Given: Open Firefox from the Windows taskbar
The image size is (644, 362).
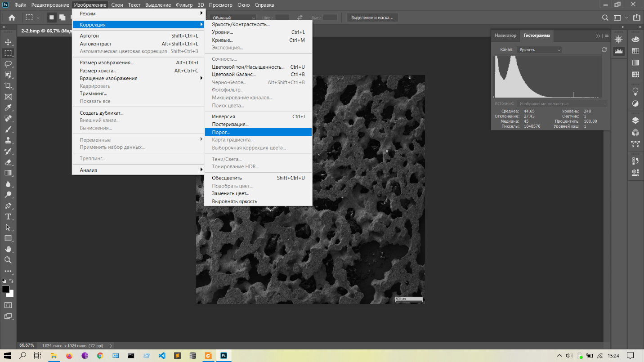Looking at the screenshot, I should click(69, 356).
